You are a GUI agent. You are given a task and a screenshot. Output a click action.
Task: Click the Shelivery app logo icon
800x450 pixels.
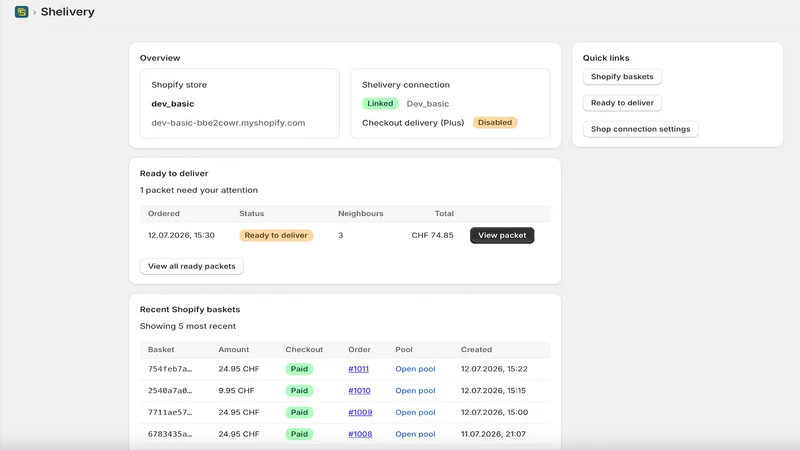(x=21, y=12)
